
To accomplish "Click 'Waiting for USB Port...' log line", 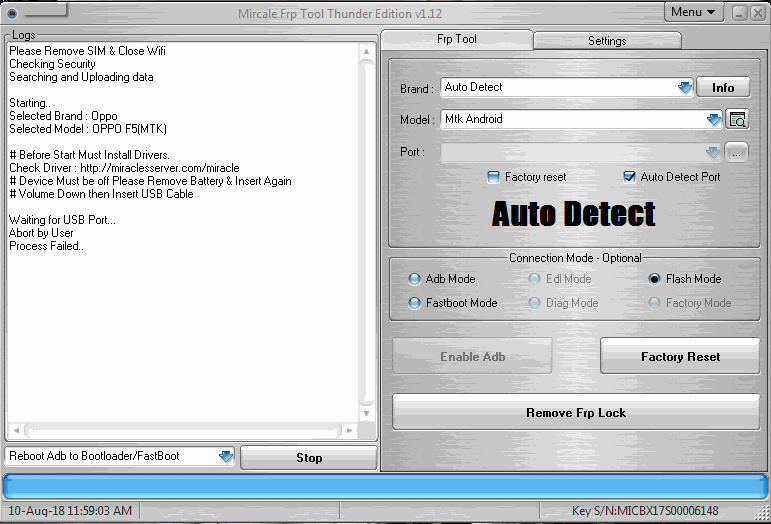I will point(62,220).
